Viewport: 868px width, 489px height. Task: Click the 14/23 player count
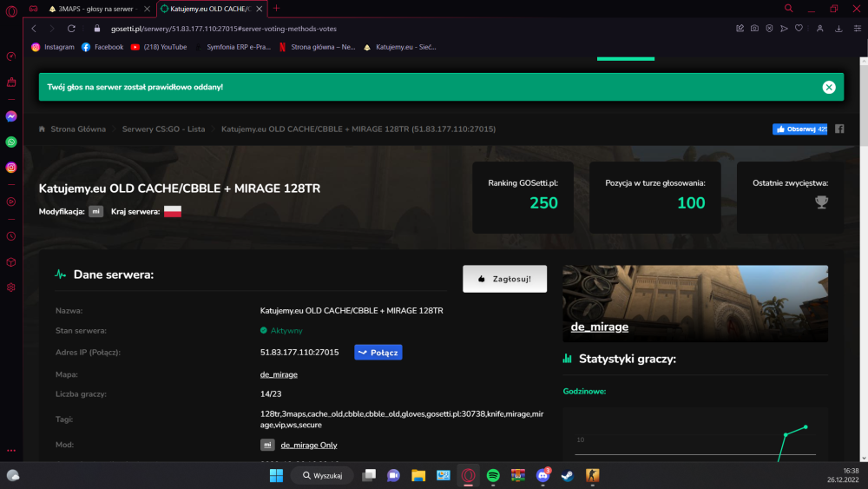click(271, 393)
